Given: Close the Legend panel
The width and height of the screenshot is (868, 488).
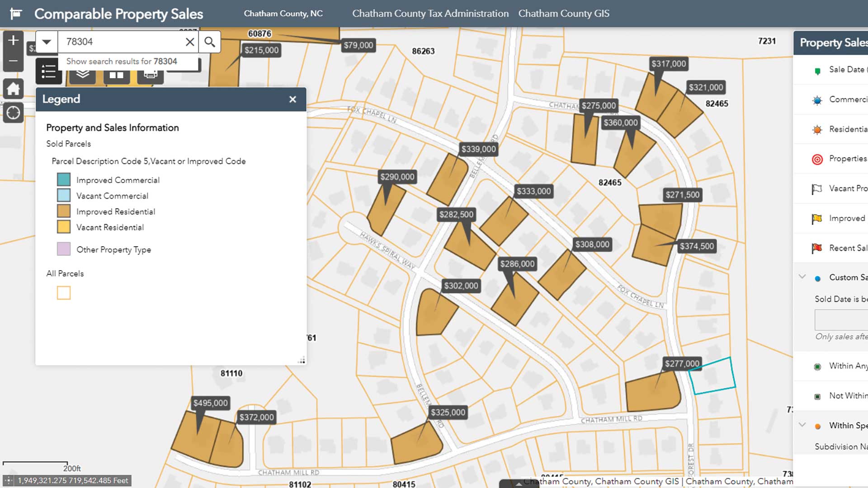Looking at the screenshot, I should coord(292,99).
